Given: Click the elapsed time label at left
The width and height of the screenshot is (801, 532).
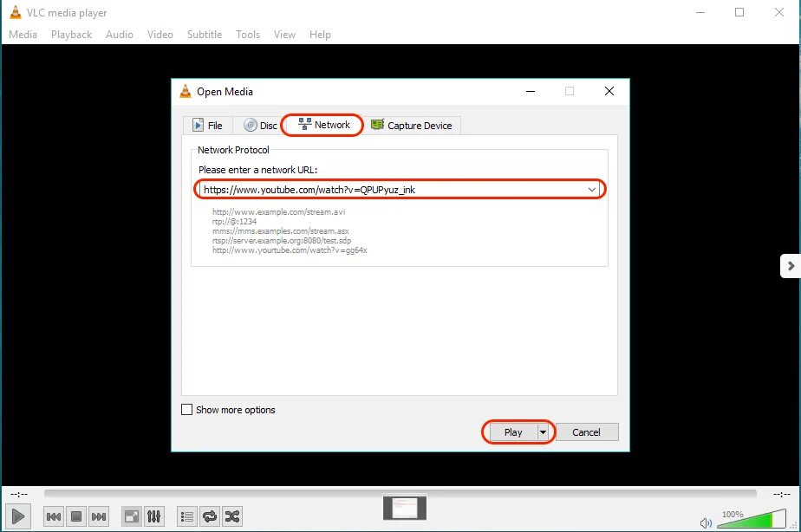Looking at the screenshot, I should click(19, 494).
